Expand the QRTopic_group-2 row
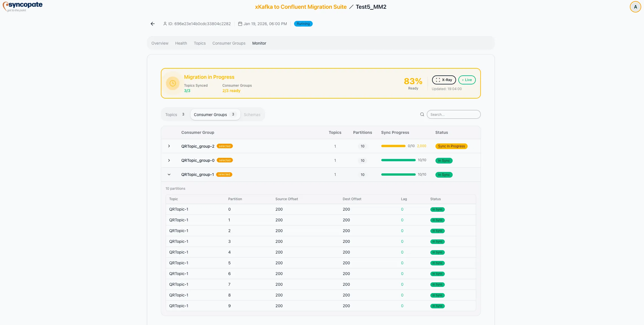The image size is (644, 325). tap(169, 146)
